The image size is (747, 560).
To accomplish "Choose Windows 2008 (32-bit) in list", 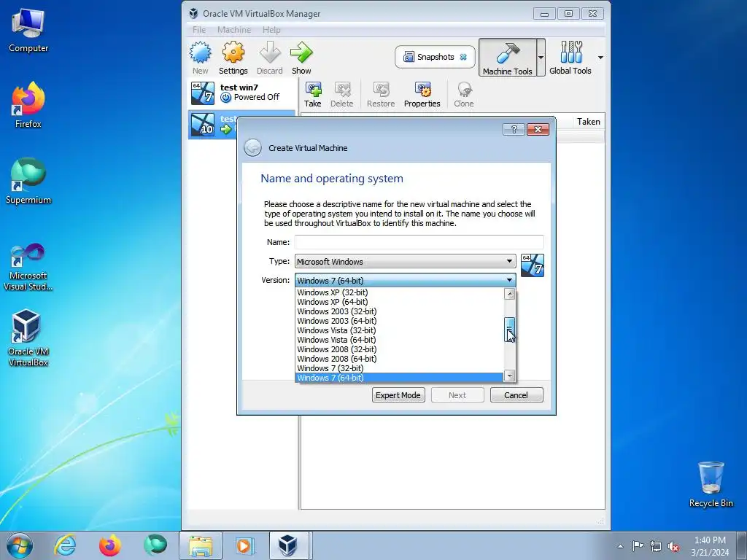I will (399, 349).
